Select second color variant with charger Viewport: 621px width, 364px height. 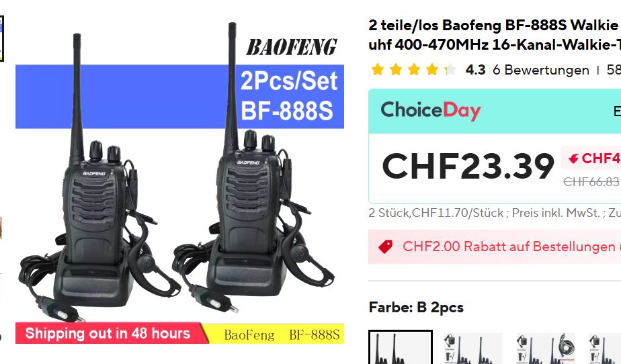(472, 348)
